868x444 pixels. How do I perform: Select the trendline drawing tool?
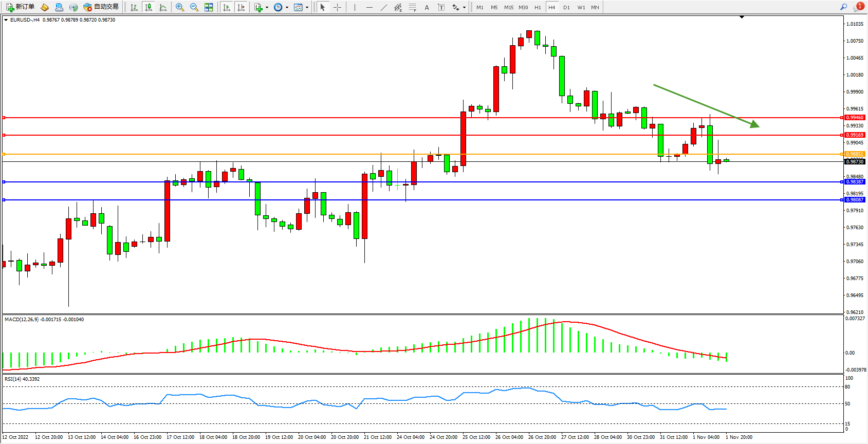tap(384, 7)
